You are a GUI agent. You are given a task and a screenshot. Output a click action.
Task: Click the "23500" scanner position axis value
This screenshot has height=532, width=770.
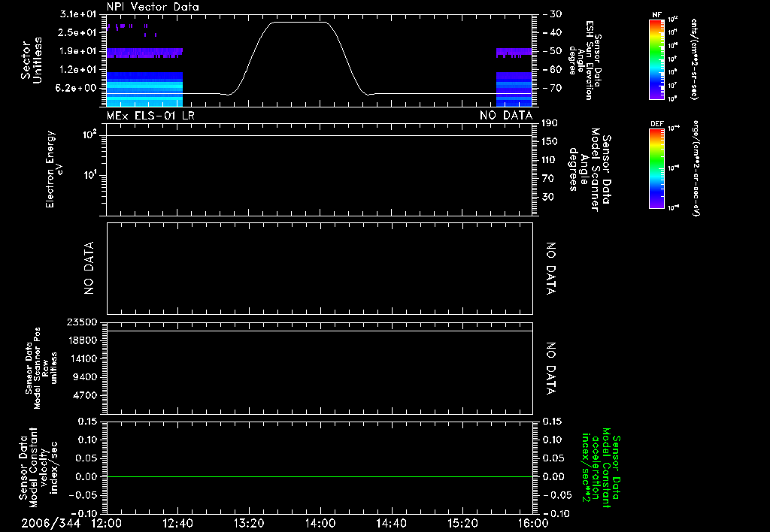(81, 322)
